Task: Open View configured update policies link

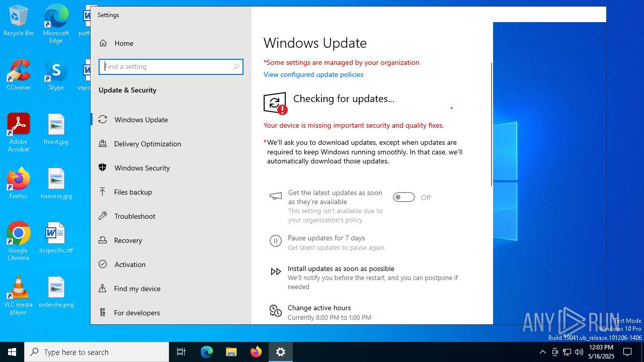Action: (313, 74)
